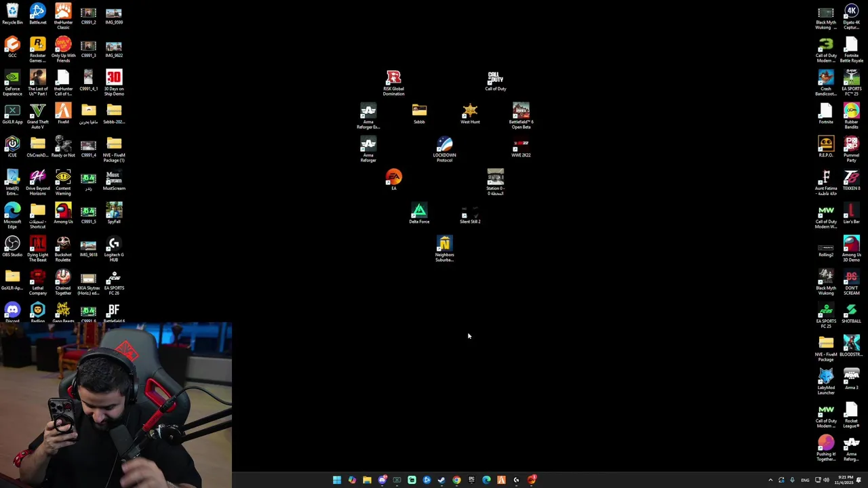
Task: Select the C9991_3 video file
Action: pyautogui.click(x=88, y=47)
